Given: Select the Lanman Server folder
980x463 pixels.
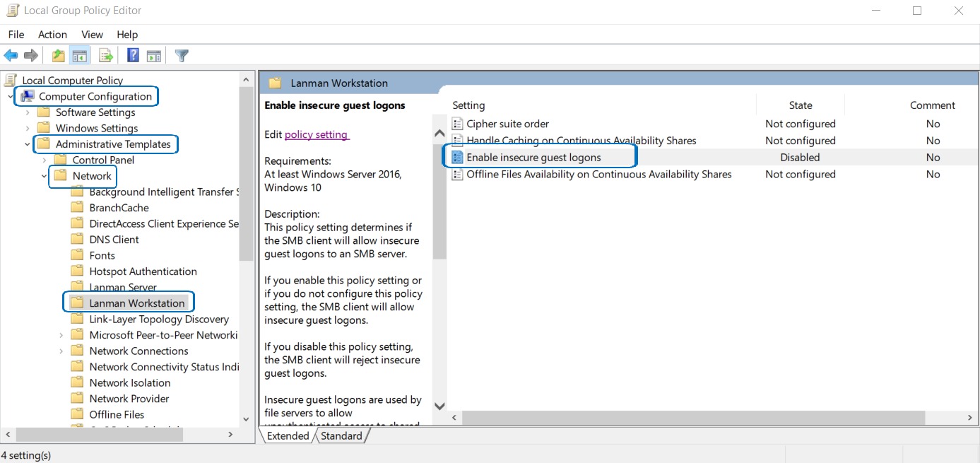Looking at the screenshot, I should pyautogui.click(x=123, y=287).
